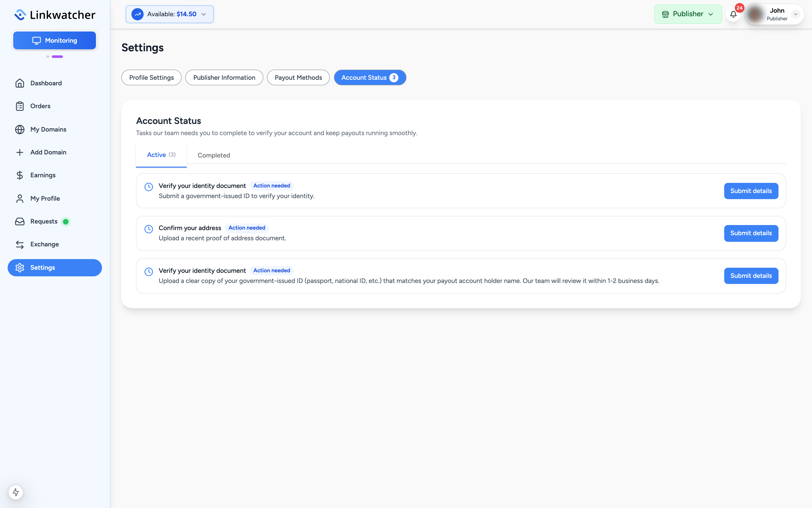
Task: Click the Settings gear icon
Action: click(20, 267)
